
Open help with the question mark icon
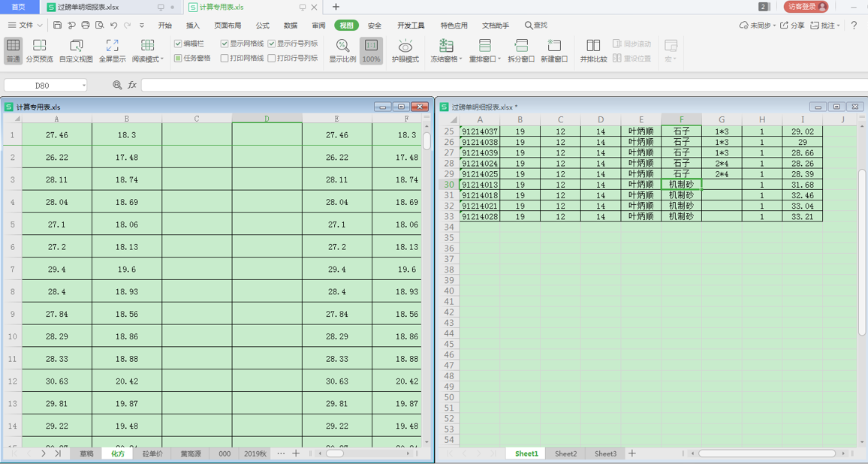point(854,25)
